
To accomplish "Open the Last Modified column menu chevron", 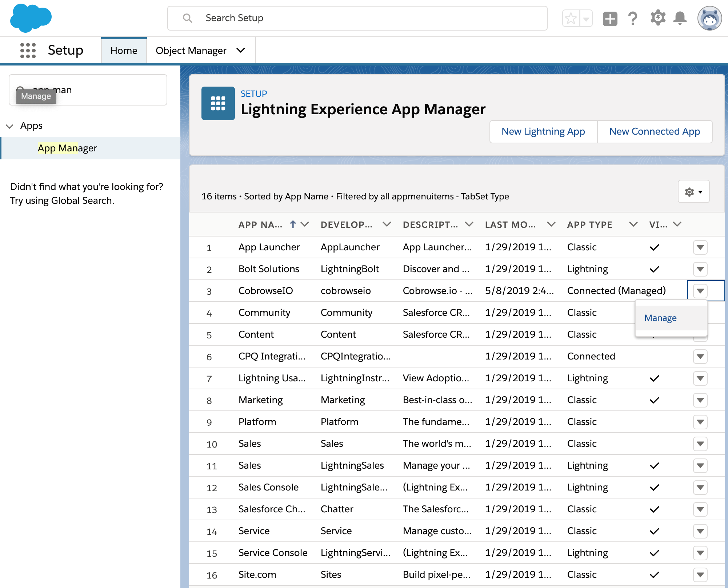I will (551, 224).
